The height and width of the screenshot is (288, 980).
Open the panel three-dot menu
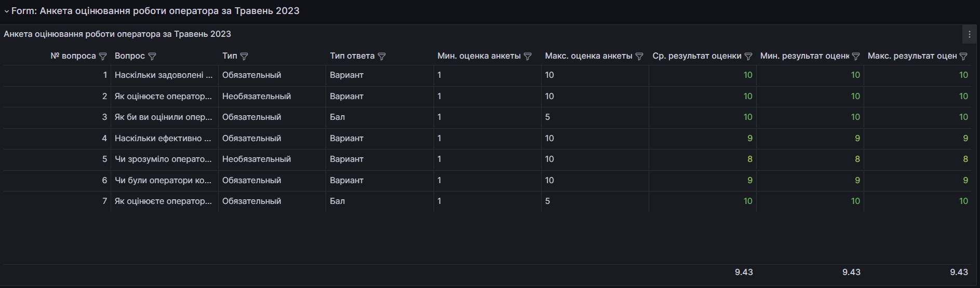969,34
